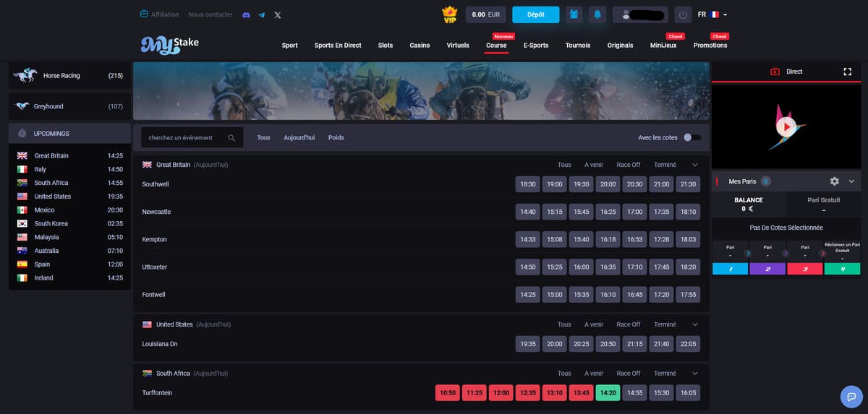Screen dimensions: 868x414
Task: Click the power logout icon
Action: [683, 14]
